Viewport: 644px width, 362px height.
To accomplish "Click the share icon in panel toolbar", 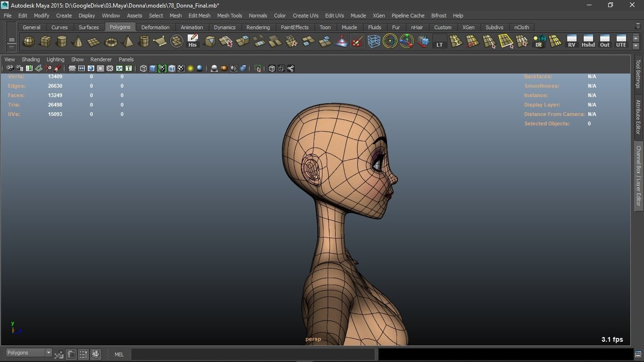I will coord(291,69).
